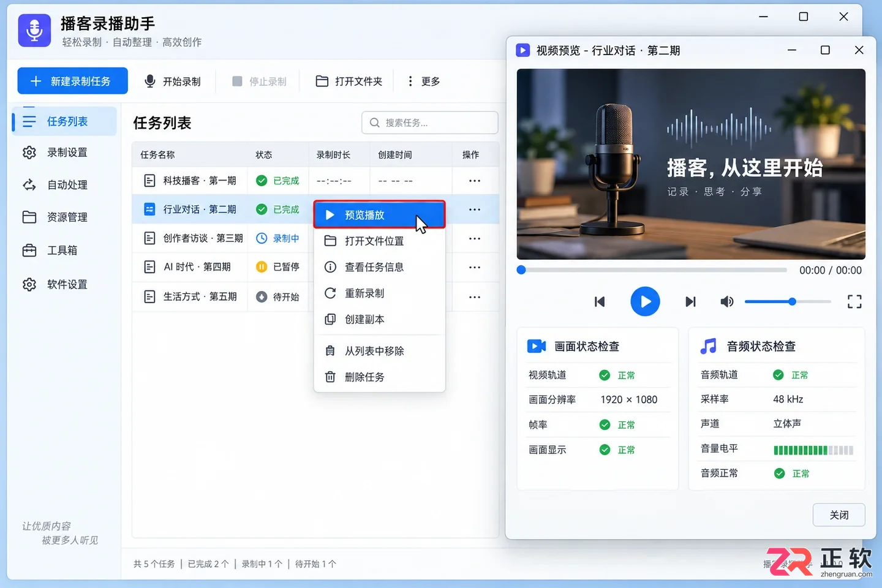882x588 pixels.
Task: Open 资源管理 in the sidebar
Action: coord(64,217)
